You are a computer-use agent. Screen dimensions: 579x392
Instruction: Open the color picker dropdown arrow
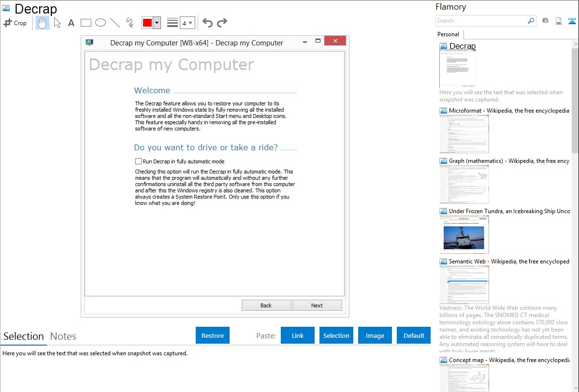pos(157,23)
